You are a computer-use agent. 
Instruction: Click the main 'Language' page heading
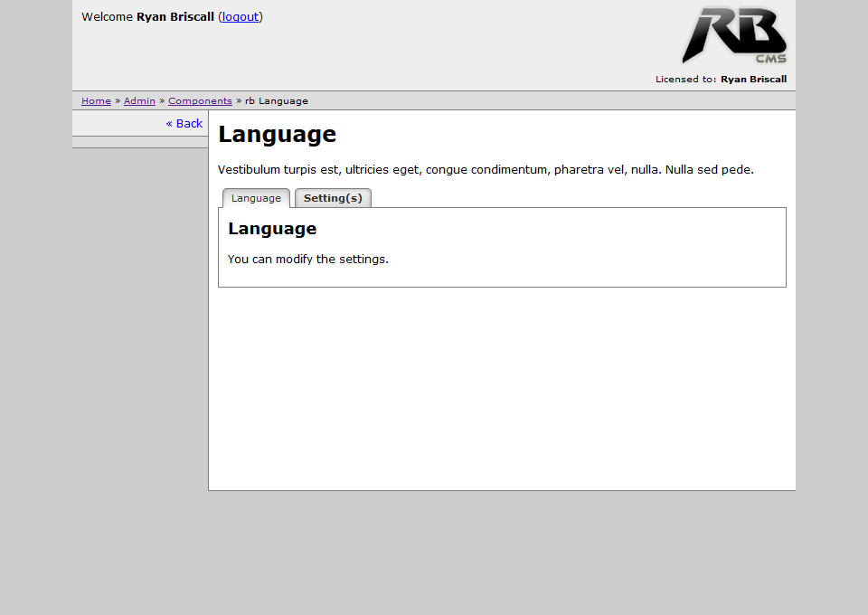(277, 135)
